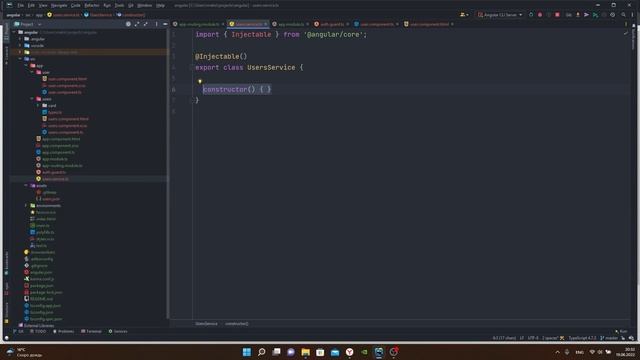Switch to the auth.guard.ts editor tab
Image resolution: width=640 pixels, height=360 pixels.
(331, 24)
